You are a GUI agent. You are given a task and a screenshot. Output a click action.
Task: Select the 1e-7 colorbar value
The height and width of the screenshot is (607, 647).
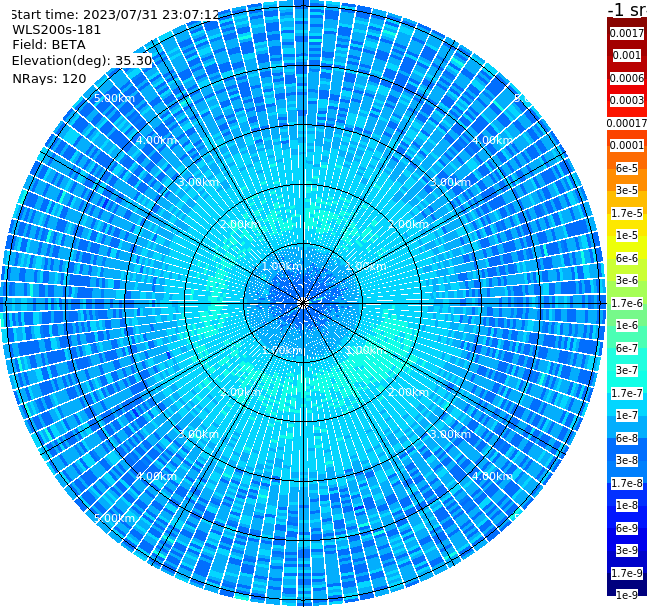tap(627, 415)
